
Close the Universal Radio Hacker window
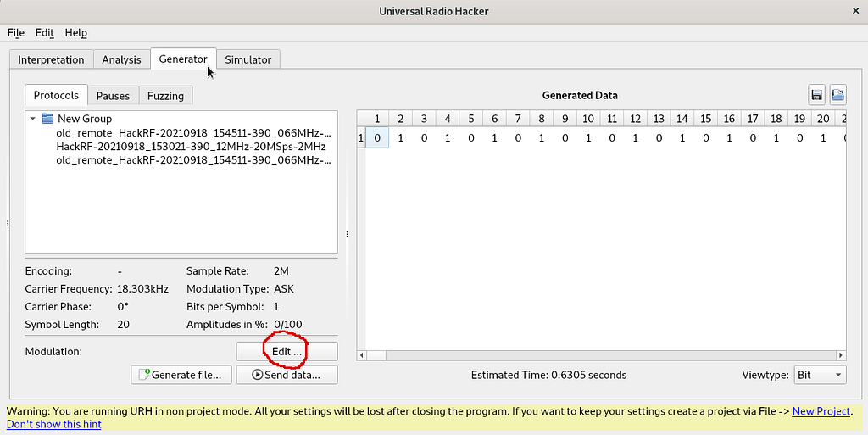click(x=855, y=11)
